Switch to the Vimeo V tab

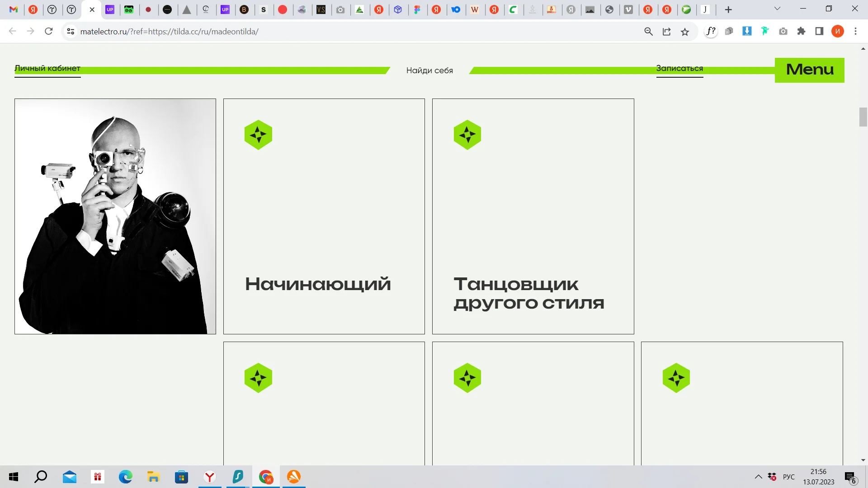[x=628, y=9]
